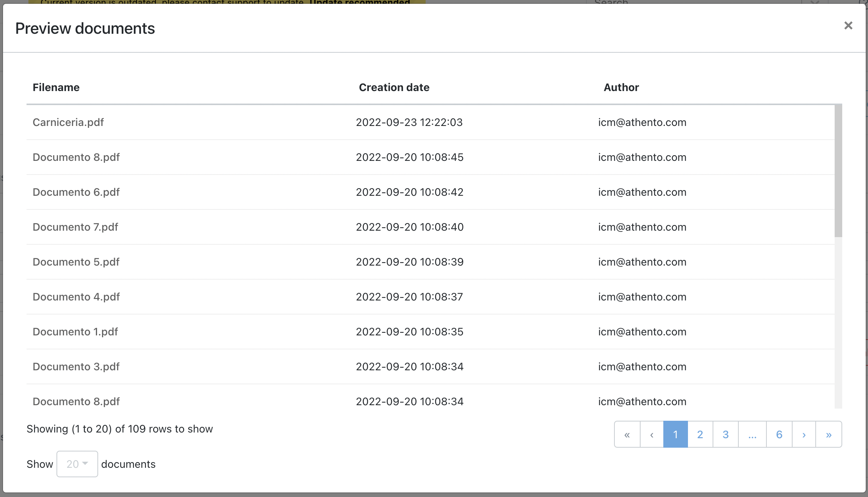868x497 pixels.
Task: Close the Preview documents dialog
Action: pos(848,26)
